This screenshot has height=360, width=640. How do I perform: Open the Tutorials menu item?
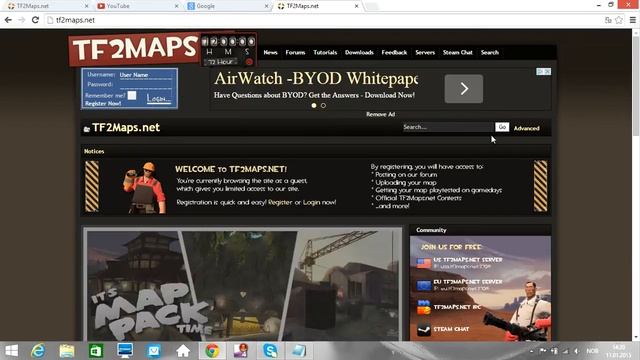325,52
